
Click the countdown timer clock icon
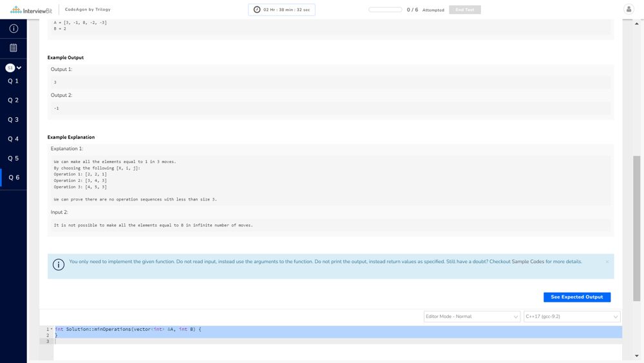257,10
